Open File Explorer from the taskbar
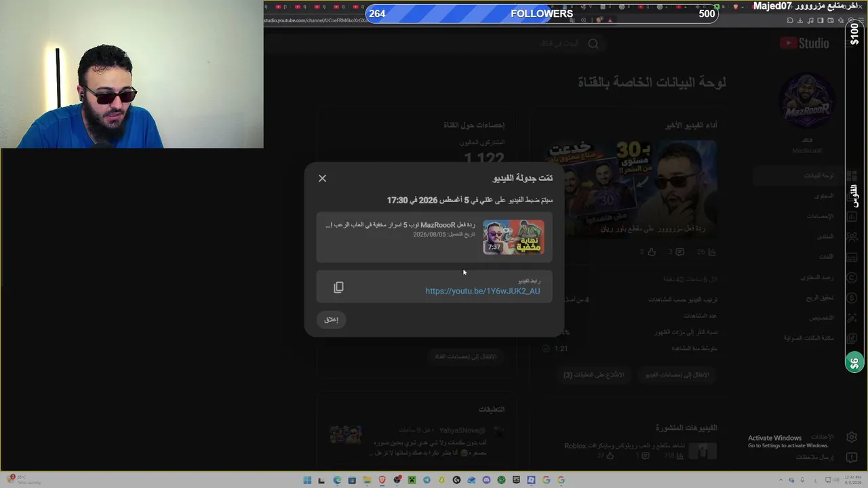The height and width of the screenshot is (488, 868). 367,480
